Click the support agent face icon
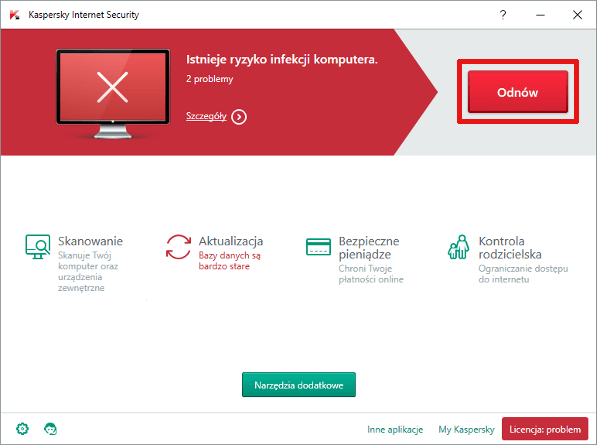 point(51,429)
